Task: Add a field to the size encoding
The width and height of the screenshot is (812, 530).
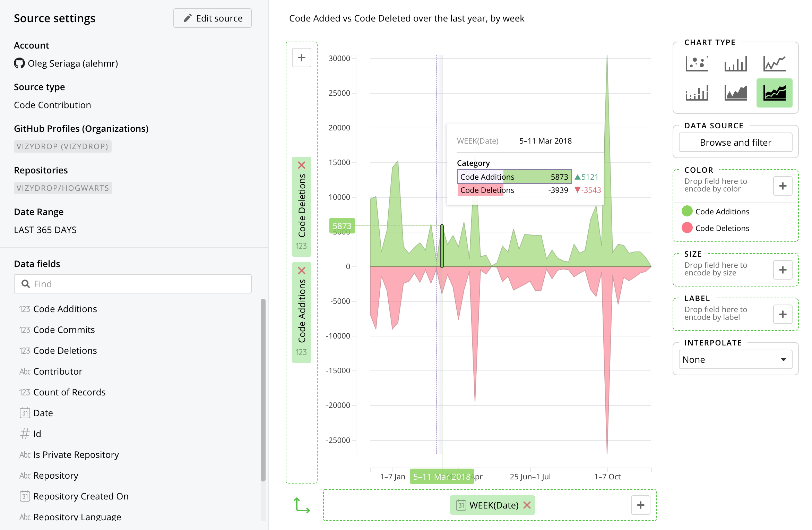Action: tap(783, 270)
